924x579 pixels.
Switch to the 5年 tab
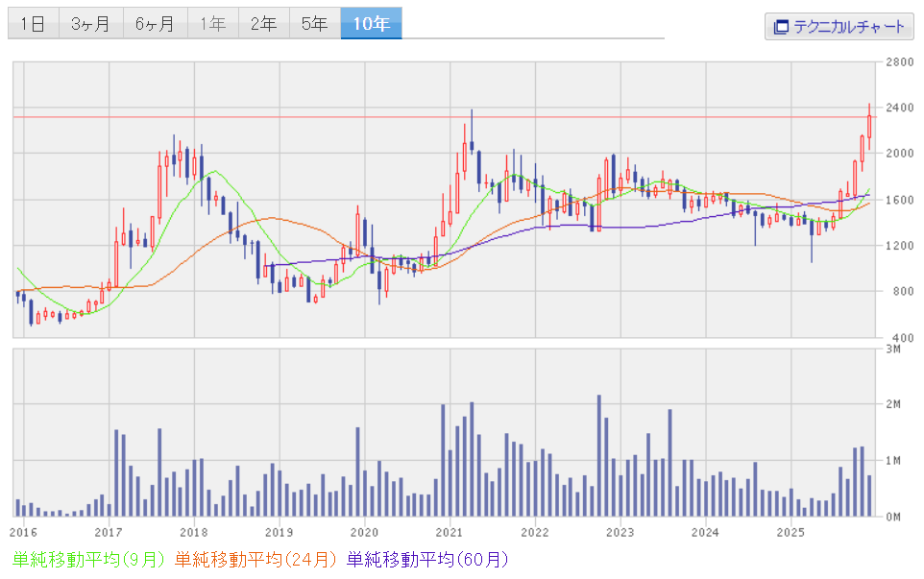(314, 24)
